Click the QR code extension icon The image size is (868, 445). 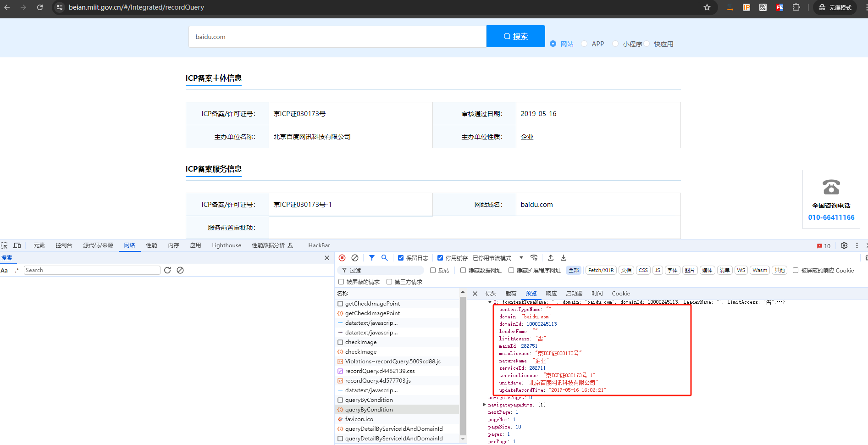[x=763, y=7]
